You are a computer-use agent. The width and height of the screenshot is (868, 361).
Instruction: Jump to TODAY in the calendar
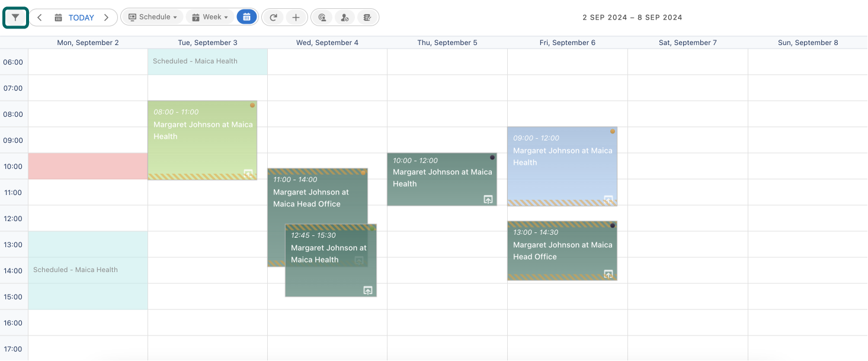tap(81, 18)
